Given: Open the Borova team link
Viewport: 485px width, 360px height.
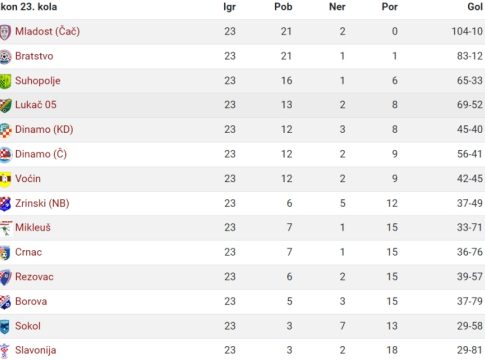Looking at the screenshot, I should point(31,301).
